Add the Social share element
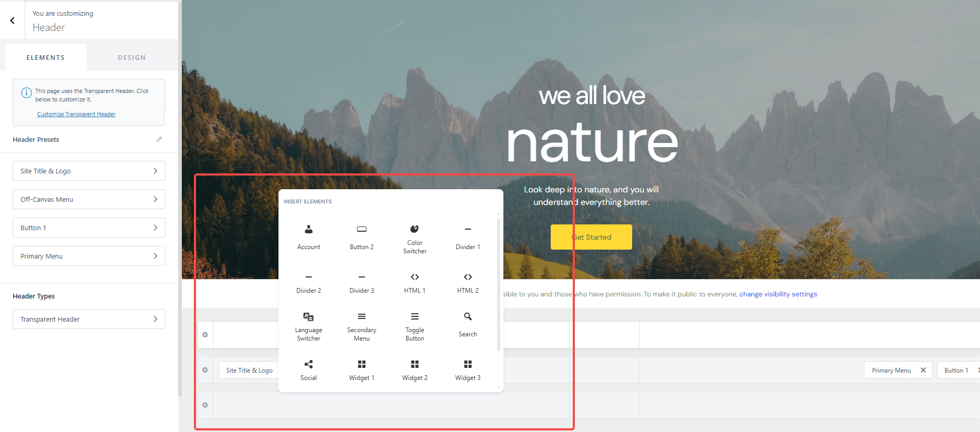Image resolution: width=980 pixels, height=432 pixels. pyautogui.click(x=308, y=369)
